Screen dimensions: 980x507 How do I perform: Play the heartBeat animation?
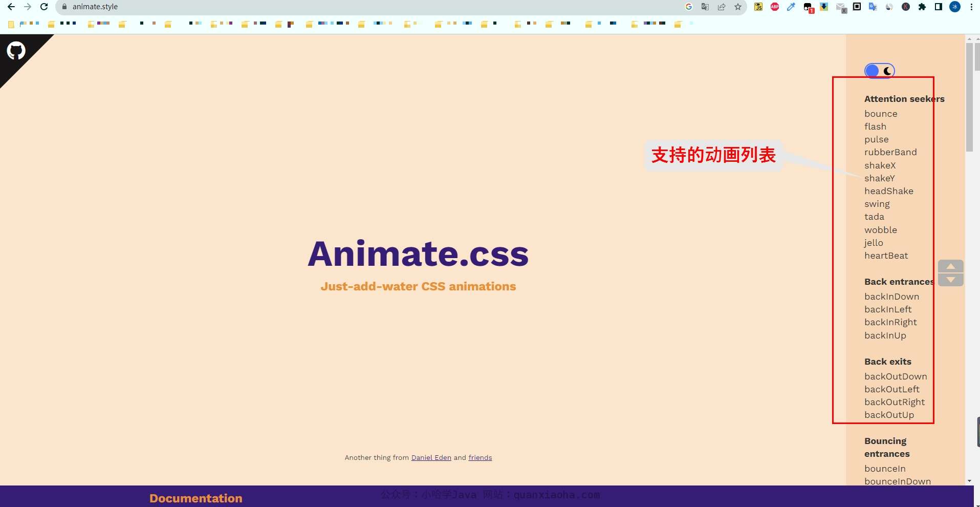tap(886, 256)
